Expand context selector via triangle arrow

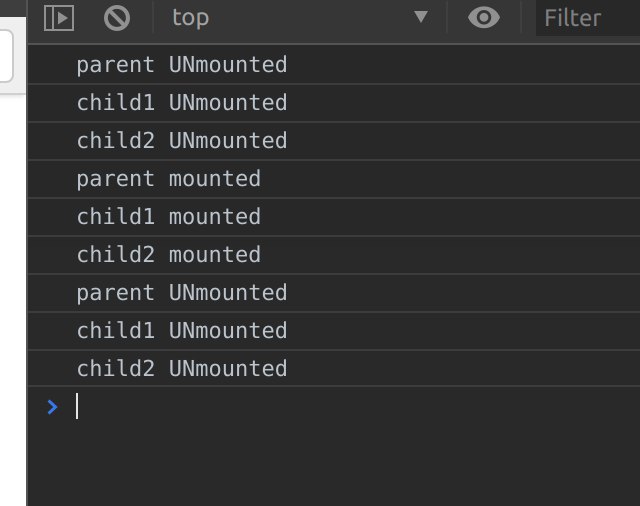coord(421,17)
